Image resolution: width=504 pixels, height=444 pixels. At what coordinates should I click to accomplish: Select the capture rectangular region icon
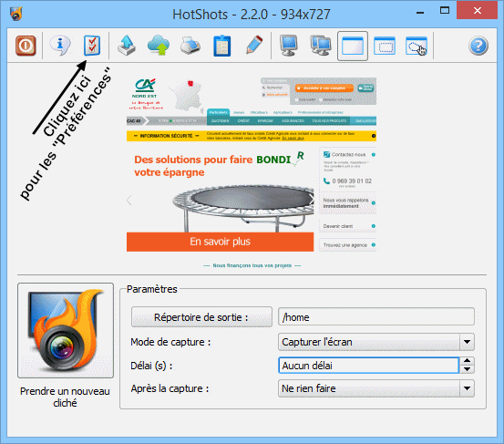pos(385,46)
